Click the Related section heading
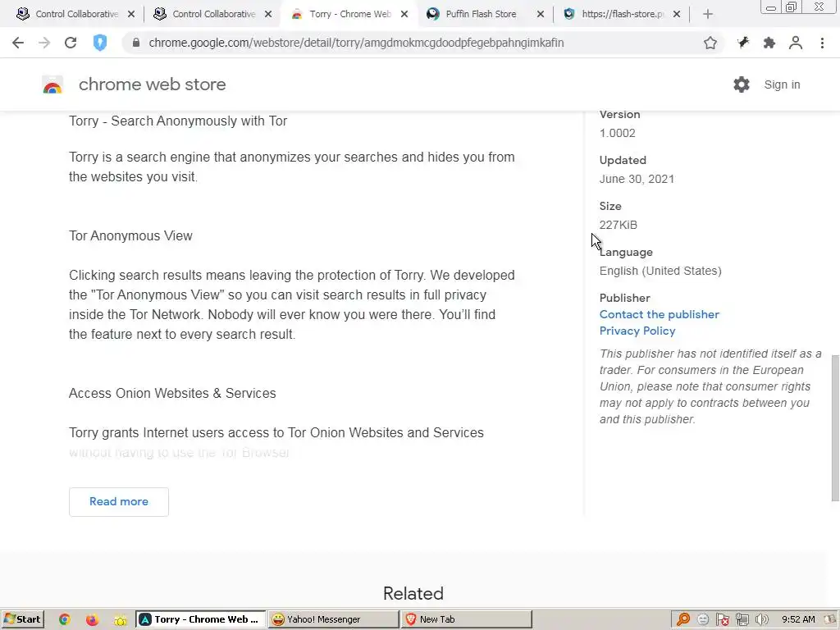 (x=413, y=594)
